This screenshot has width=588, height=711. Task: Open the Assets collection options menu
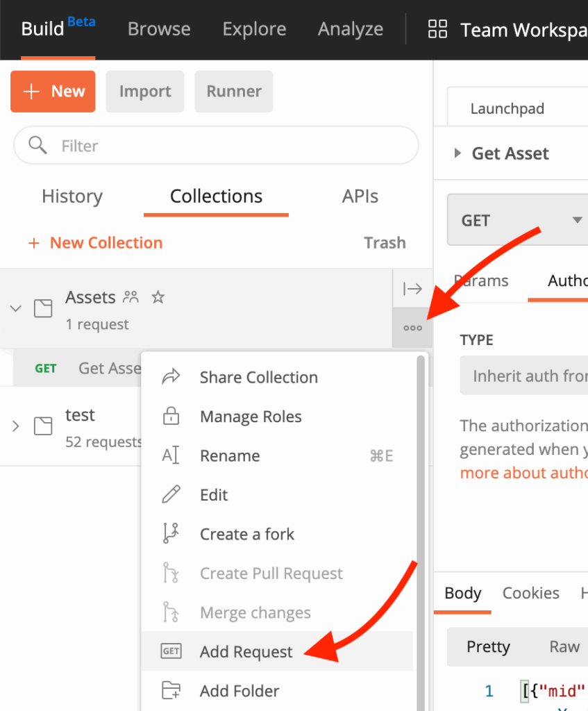pos(412,328)
